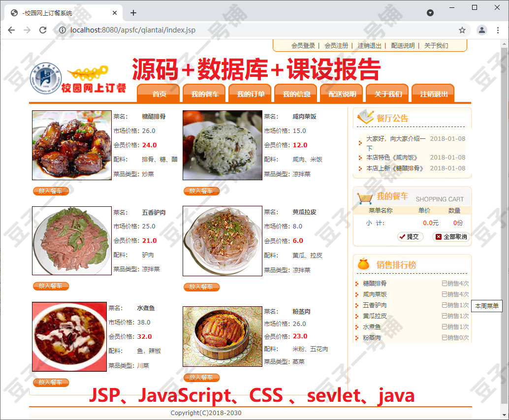Click the page vertical scrollbar

coord(504,227)
